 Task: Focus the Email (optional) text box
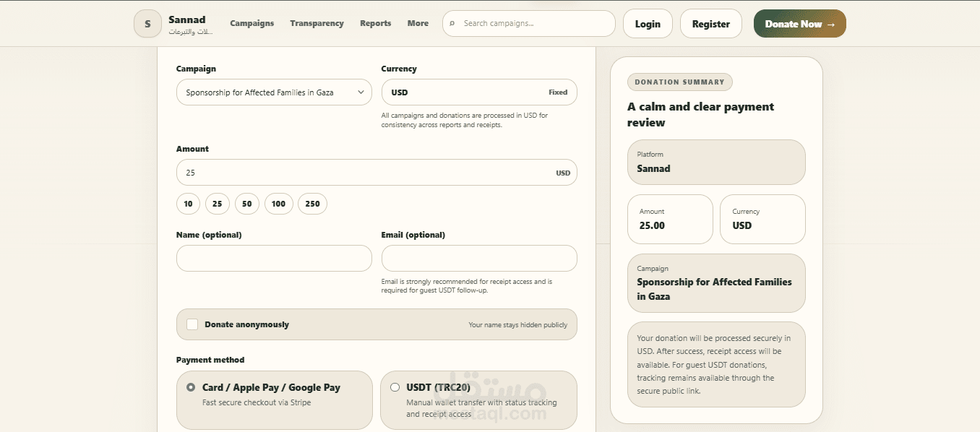(x=479, y=259)
